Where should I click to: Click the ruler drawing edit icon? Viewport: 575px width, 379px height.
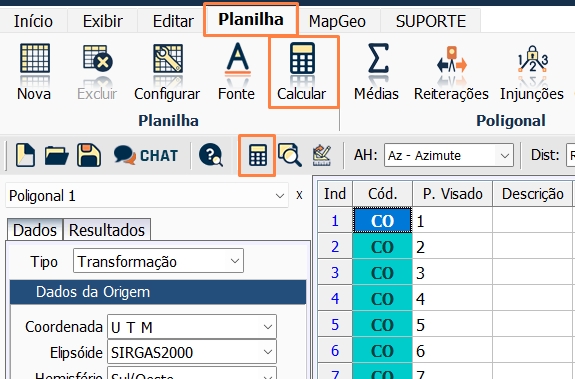pyautogui.click(x=322, y=155)
